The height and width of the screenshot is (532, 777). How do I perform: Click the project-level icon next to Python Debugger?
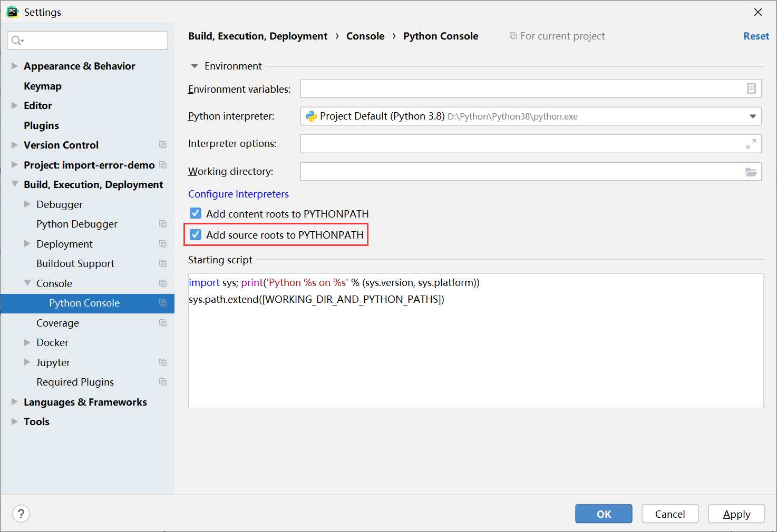point(163,224)
